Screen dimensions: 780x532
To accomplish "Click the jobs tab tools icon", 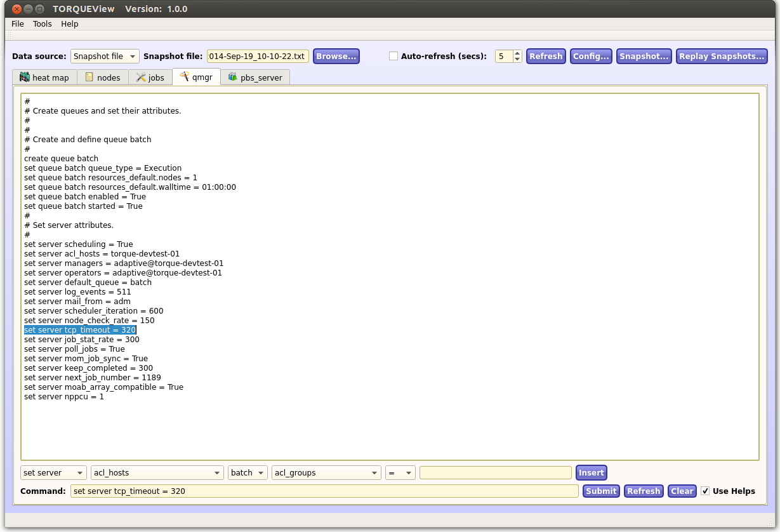I will click(x=141, y=77).
